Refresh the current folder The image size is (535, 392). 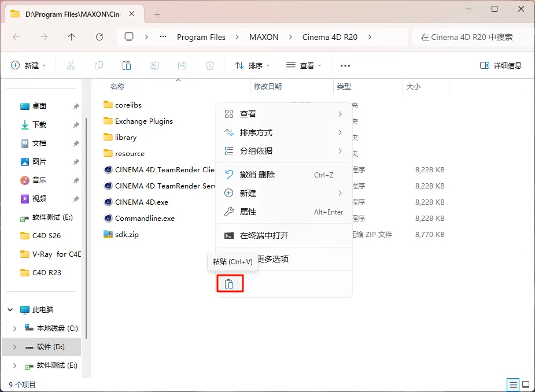pyautogui.click(x=99, y=37)
